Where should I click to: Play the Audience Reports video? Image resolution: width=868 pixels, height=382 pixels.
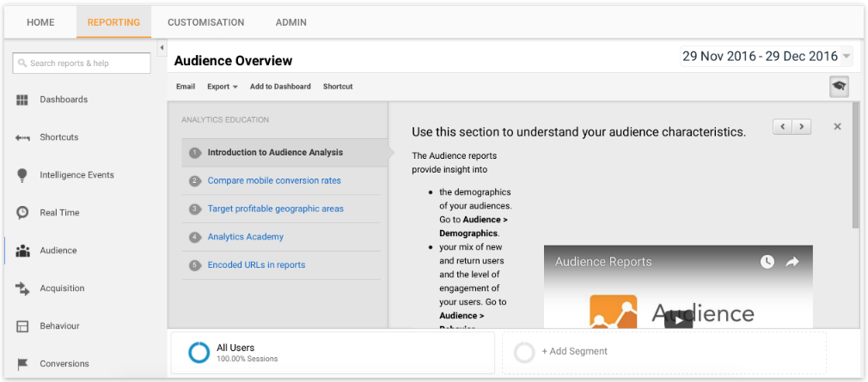679,320
